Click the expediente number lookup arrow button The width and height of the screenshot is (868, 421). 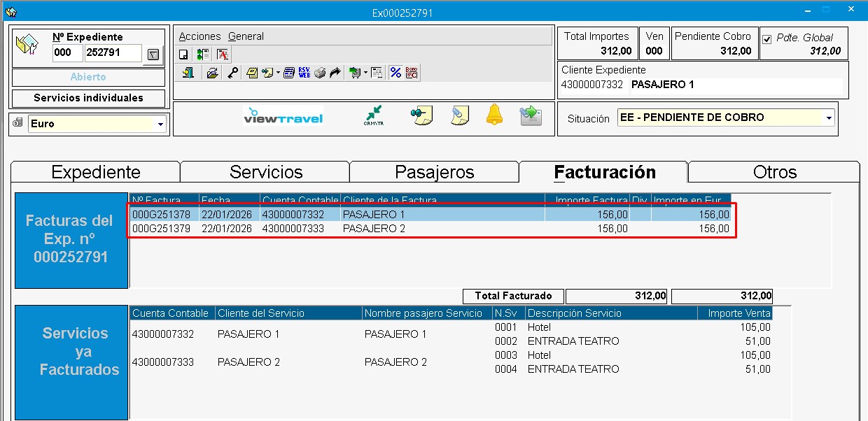154,55
